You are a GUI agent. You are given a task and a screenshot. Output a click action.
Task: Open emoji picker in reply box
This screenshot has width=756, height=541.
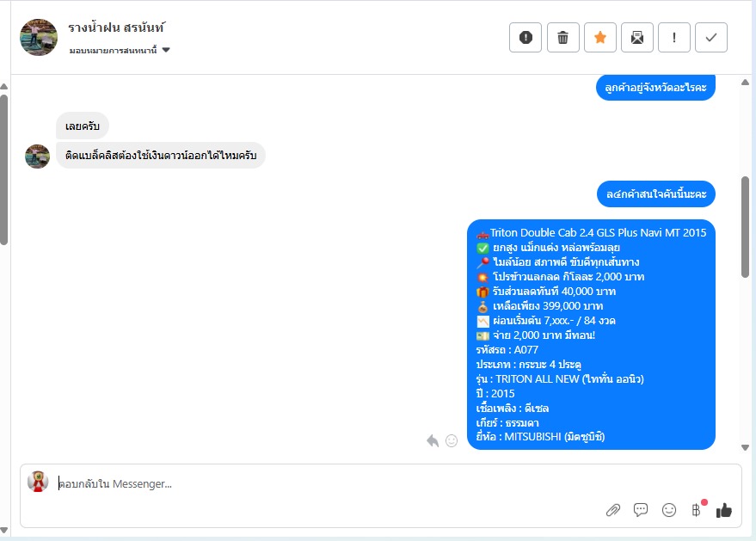pyautogui.click(x=669, y=510)
